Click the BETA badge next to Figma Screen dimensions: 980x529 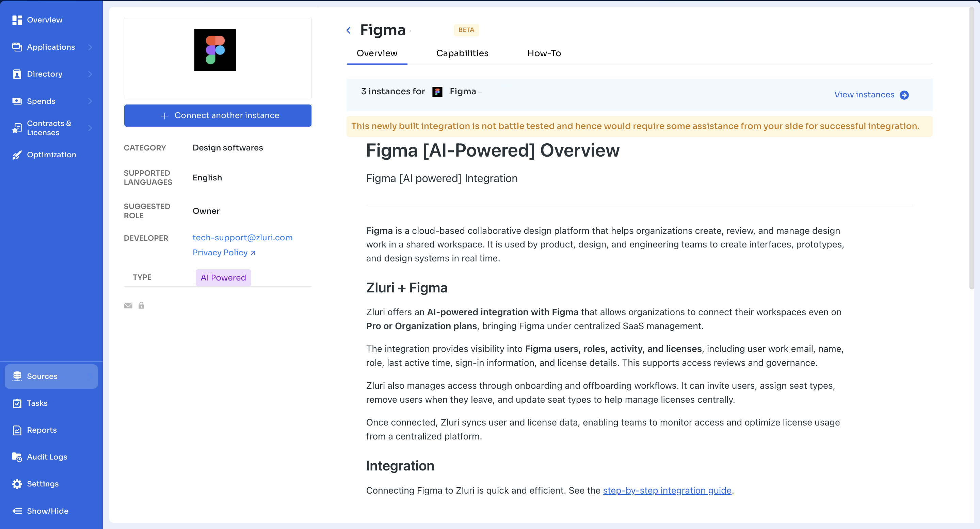point(466,30)
